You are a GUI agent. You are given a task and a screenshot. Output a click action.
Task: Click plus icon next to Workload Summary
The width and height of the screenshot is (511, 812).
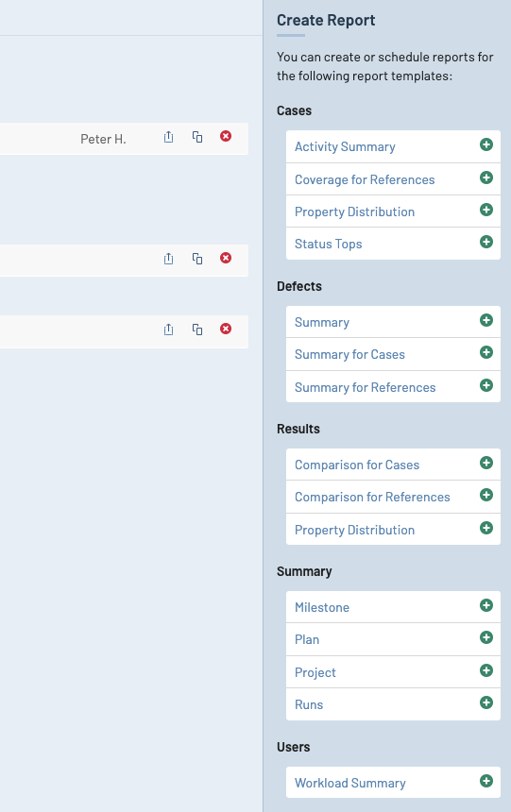click(486, 781)
